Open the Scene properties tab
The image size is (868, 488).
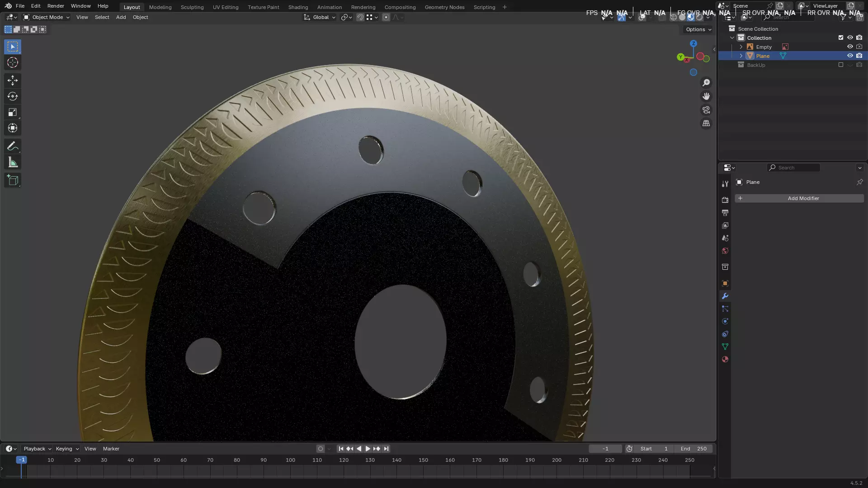coord(725,238)
